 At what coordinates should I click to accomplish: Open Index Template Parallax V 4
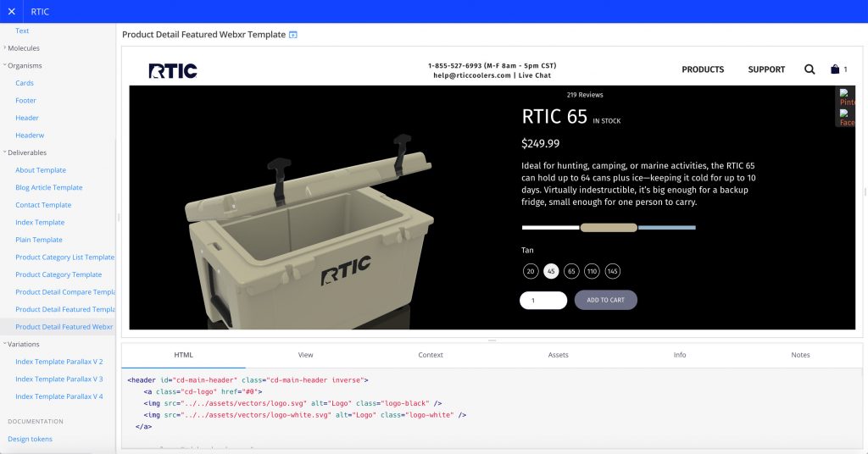59,396
